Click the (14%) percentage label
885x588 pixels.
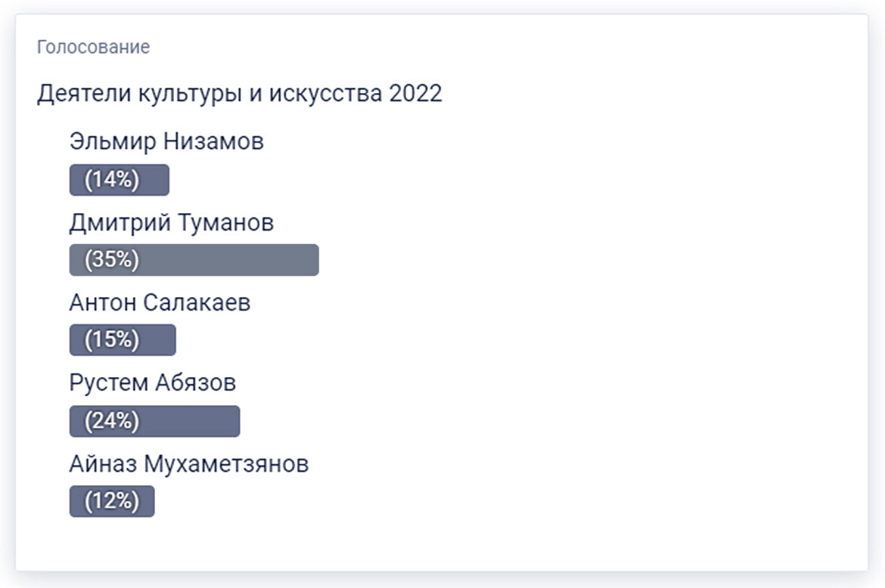click(x=112, y=180)
